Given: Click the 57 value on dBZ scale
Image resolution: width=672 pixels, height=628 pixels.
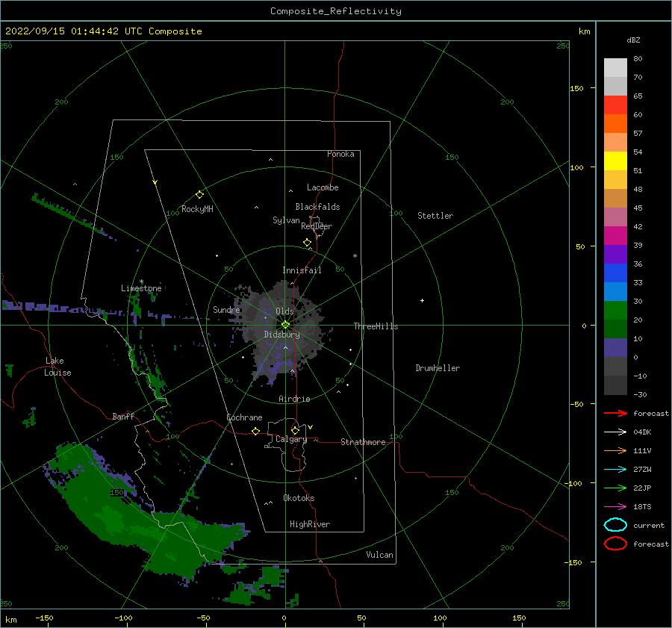Looking at the screenshot, I should tap(638, 134).
